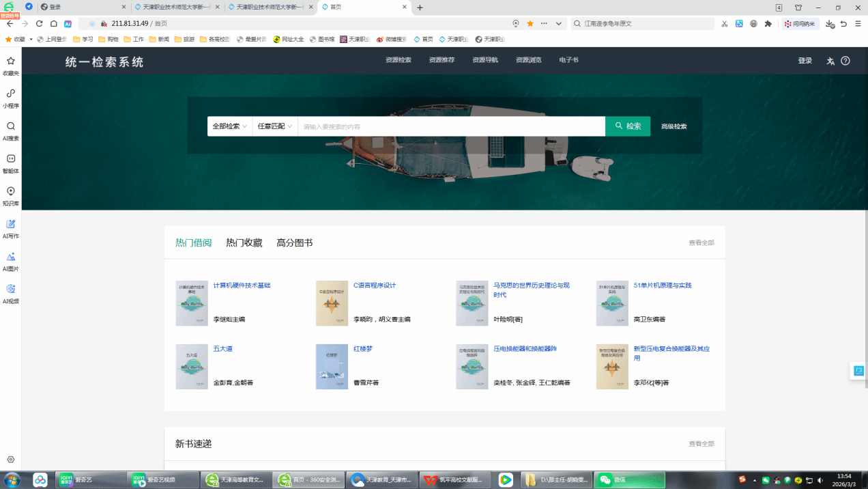Click the language translate icon in site header

(x=830, y=61)
